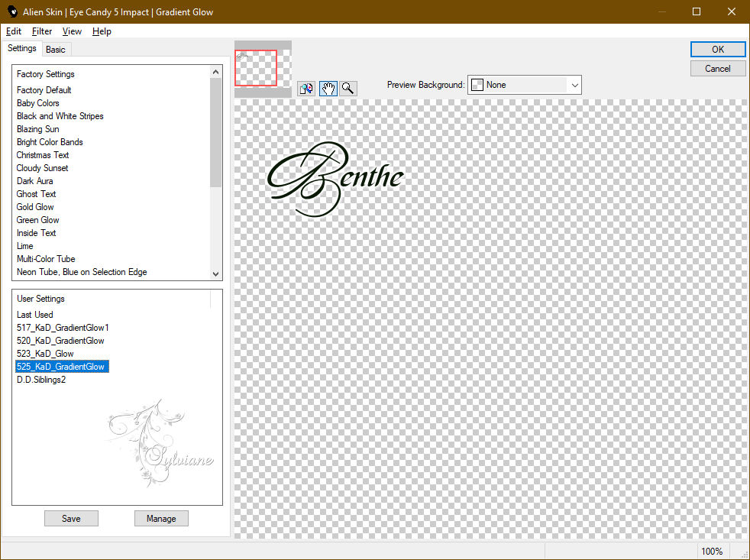
Task: Select Multi-Color Tube preset
Action: (46, 258)
